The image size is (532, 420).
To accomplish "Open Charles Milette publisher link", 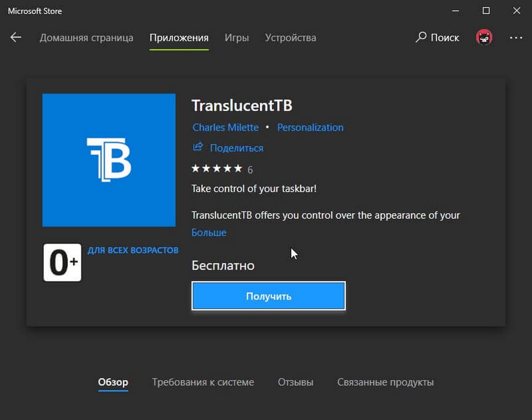I will [226, 128].
